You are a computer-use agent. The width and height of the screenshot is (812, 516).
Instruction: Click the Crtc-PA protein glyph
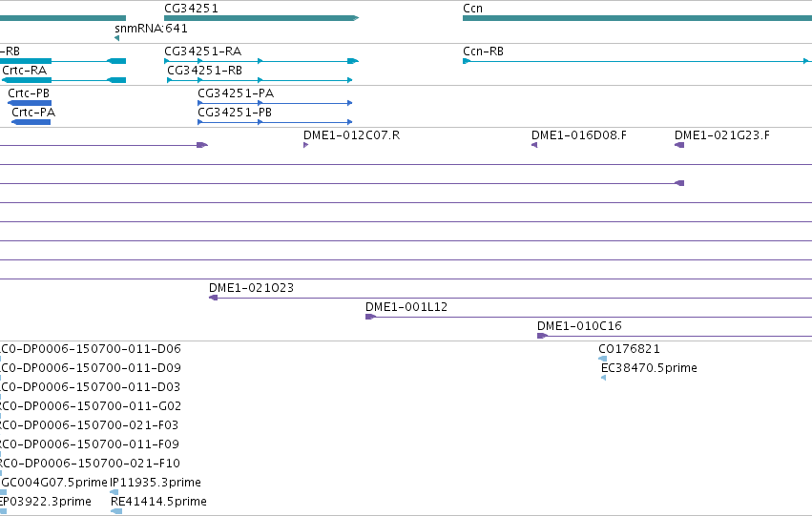(31, 122)
